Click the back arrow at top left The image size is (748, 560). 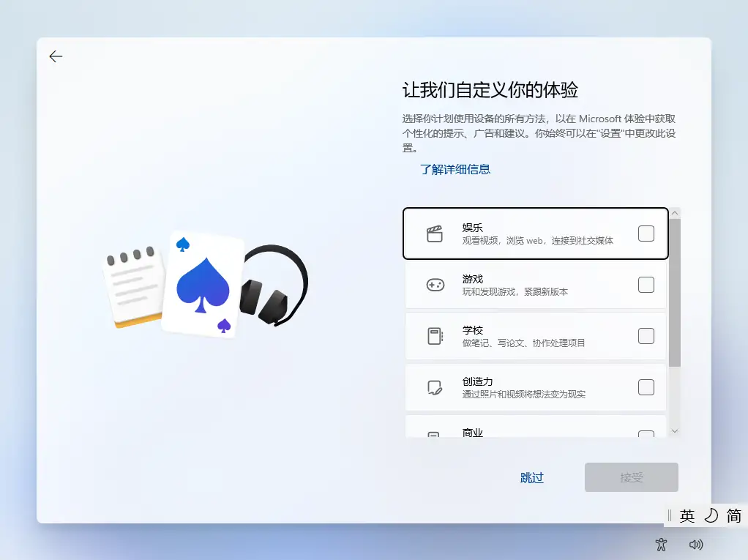pyautogui.click(x=56, y=56)
